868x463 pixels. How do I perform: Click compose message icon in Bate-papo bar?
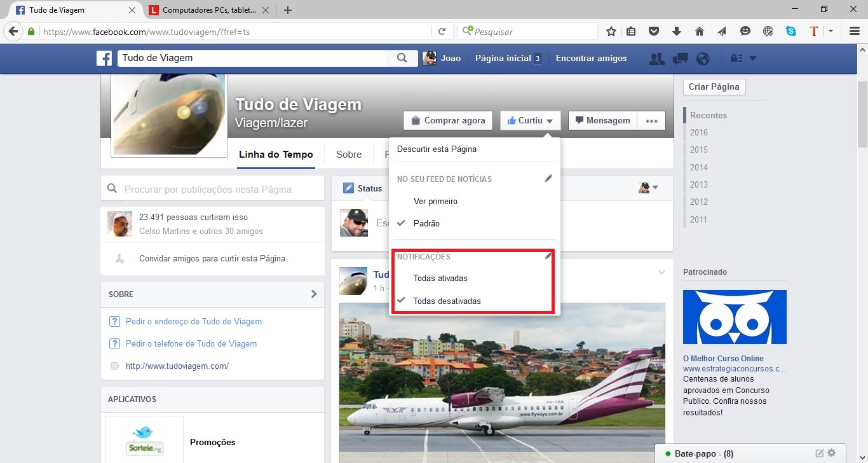tap(820, 453)
